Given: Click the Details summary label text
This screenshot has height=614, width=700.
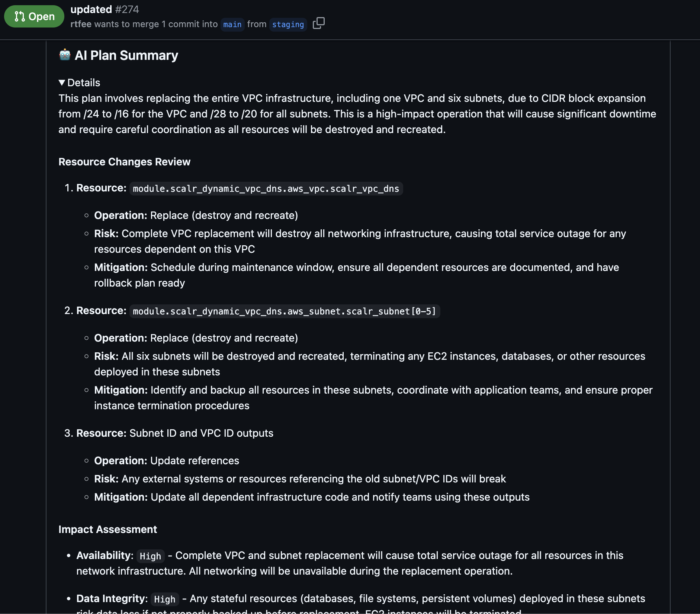Looking at the screenshot, I should click(84, 83).
